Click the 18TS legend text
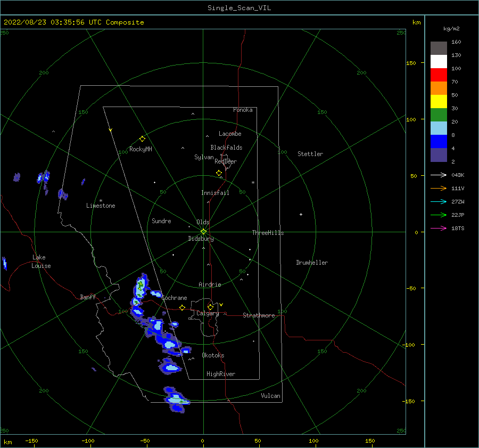Image resolution: width=479 pixels, height=448 pixels. (x=458, y=229)
